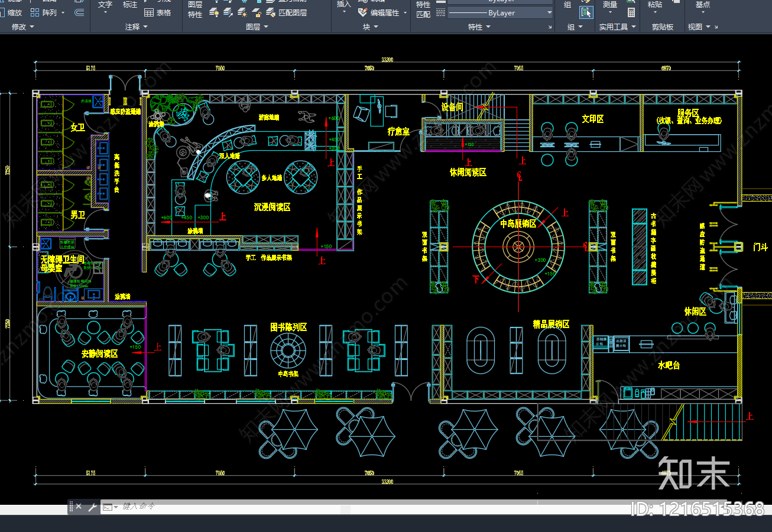Toggle the group selection on/off button

point(585,12)
